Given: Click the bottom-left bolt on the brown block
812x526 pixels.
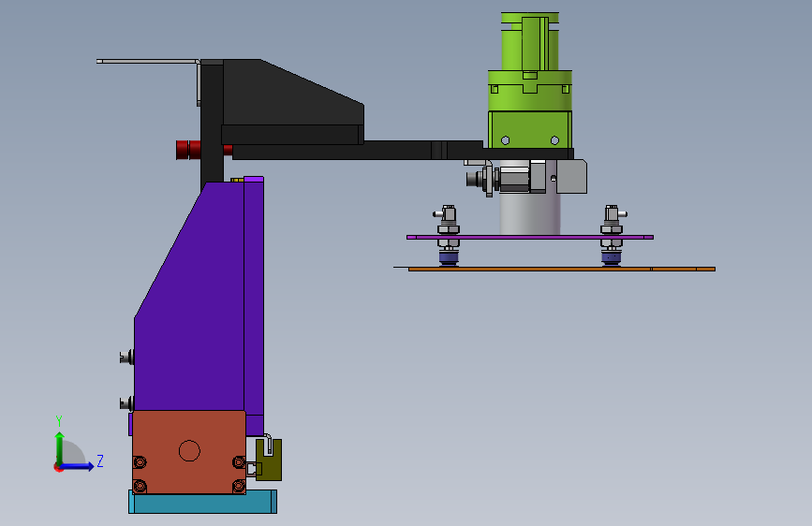Looking at the screenshot, I should tap(140, 486).
